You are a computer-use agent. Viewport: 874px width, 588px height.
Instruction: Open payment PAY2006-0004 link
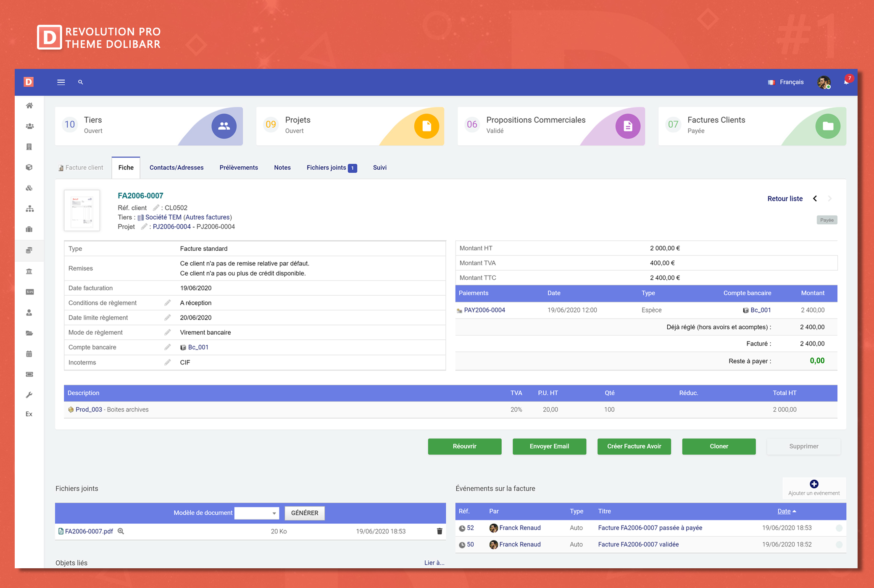(484, 310)
